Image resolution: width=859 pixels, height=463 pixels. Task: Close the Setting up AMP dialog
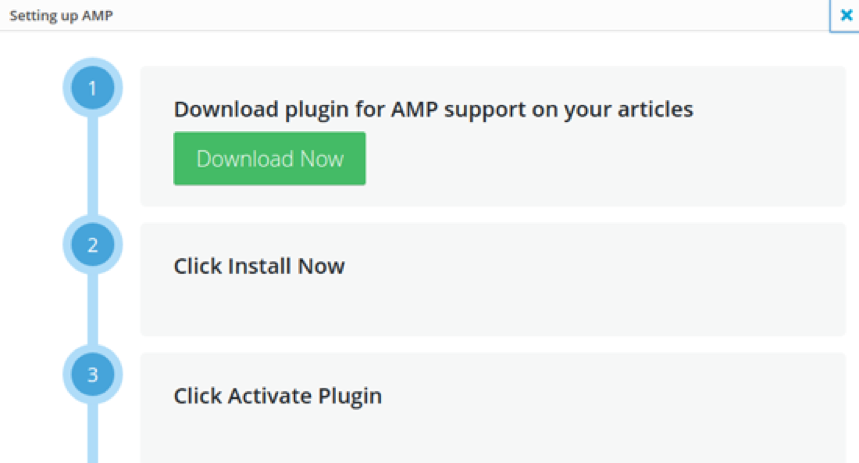click(846, 15)
